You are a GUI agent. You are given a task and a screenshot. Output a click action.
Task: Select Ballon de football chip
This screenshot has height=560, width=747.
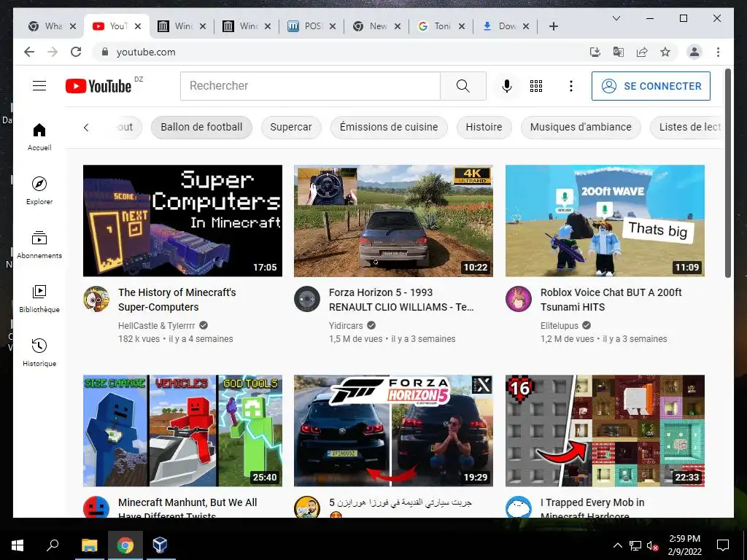201,127
